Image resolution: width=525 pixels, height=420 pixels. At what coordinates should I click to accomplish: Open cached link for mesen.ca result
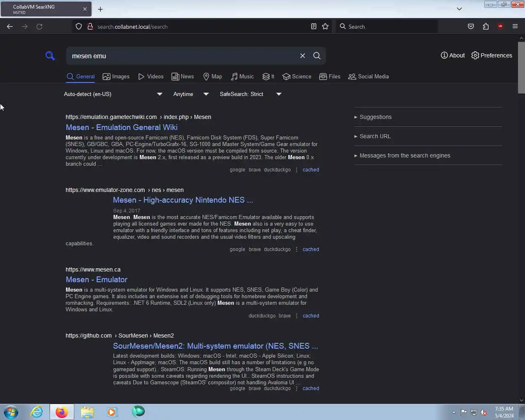point(311,316)
